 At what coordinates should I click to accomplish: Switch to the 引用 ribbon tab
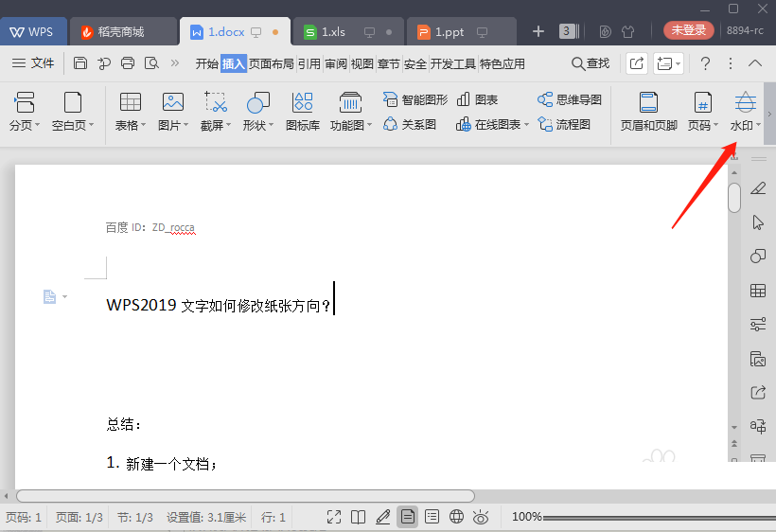click(x=309, y=63)
